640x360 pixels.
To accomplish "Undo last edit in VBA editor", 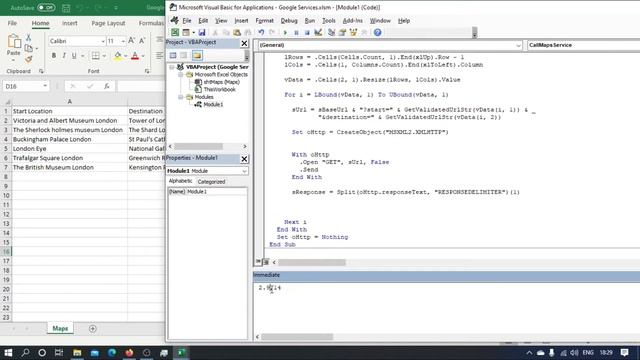I will click(x=261, y=32).
